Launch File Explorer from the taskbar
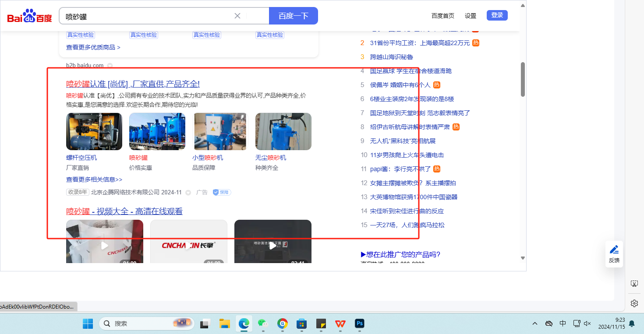 click(x=225, y=323)
